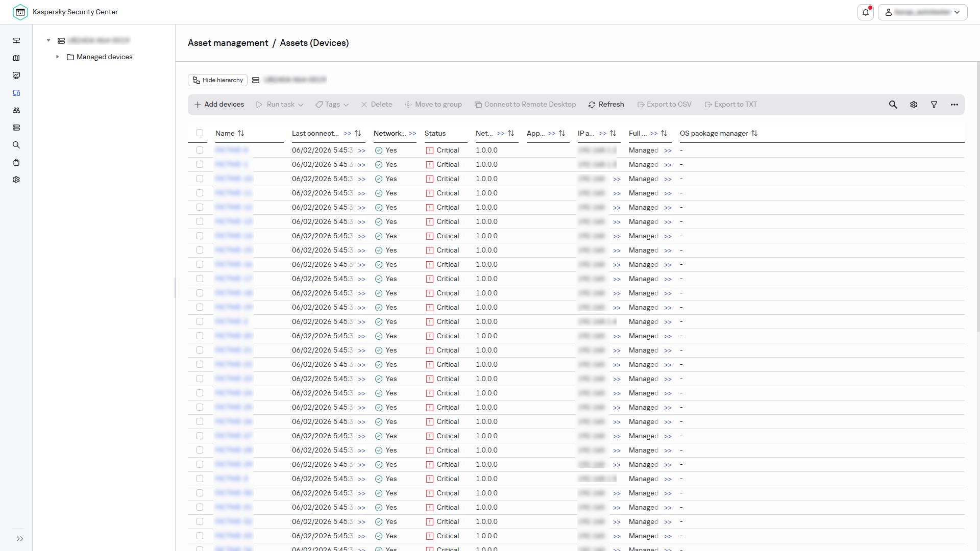Open the Tags dropdown

(332, 105)
